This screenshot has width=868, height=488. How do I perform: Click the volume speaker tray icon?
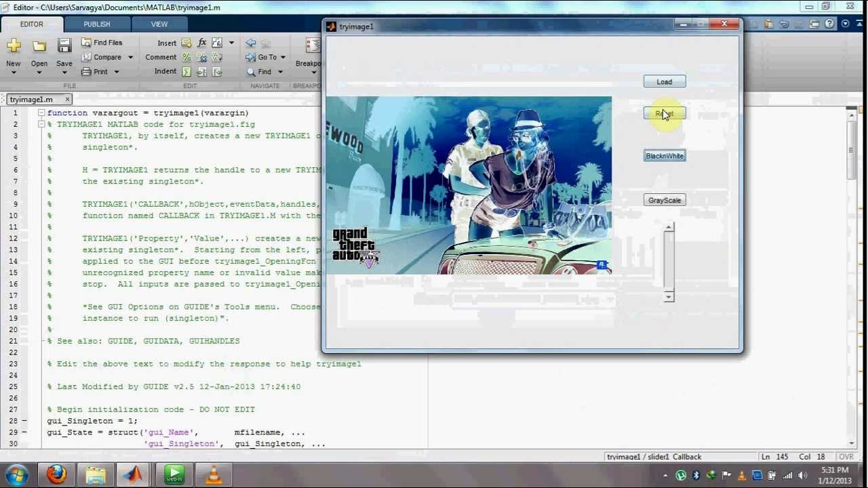point(802,475)
